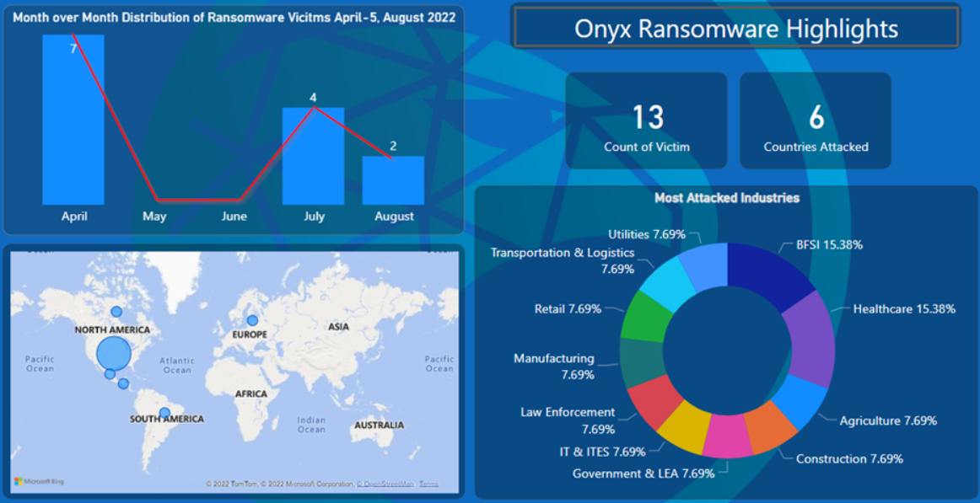
Task: Click the Construction 7.69% label
Action: click(x=849, y=458)
